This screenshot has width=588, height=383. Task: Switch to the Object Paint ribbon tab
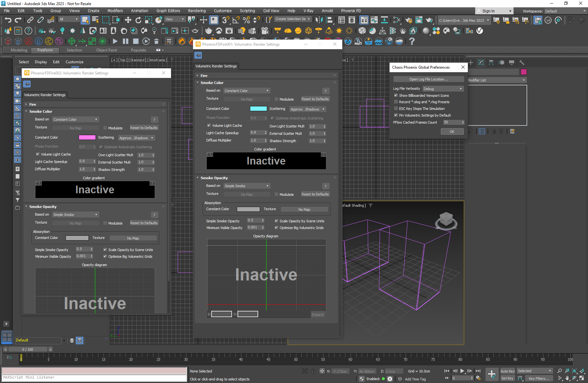pos(106,50)
